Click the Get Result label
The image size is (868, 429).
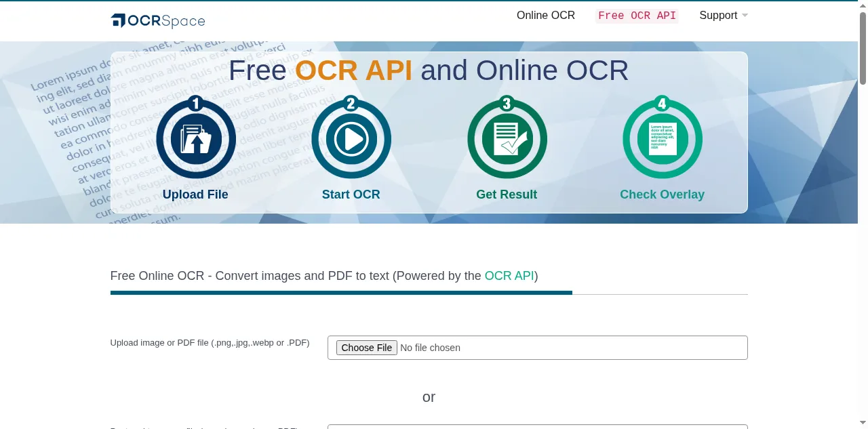tap(507, 195)
